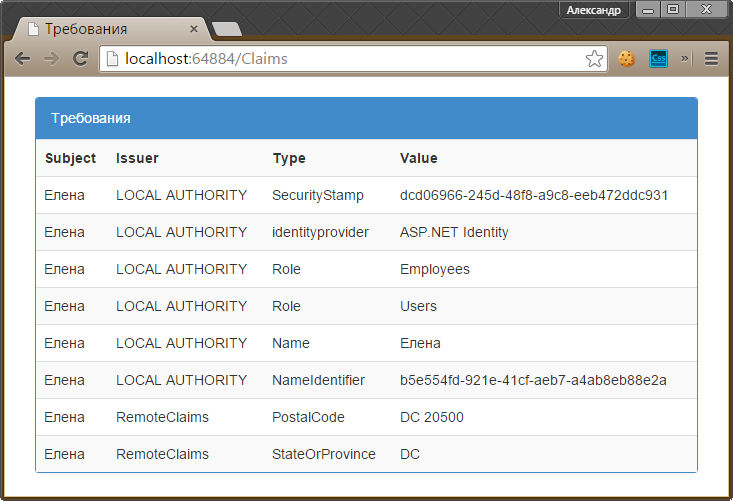Click LOCAL AUTHORITY in the NameIdentifier row
733x501 pixels.
click(181, 380)
